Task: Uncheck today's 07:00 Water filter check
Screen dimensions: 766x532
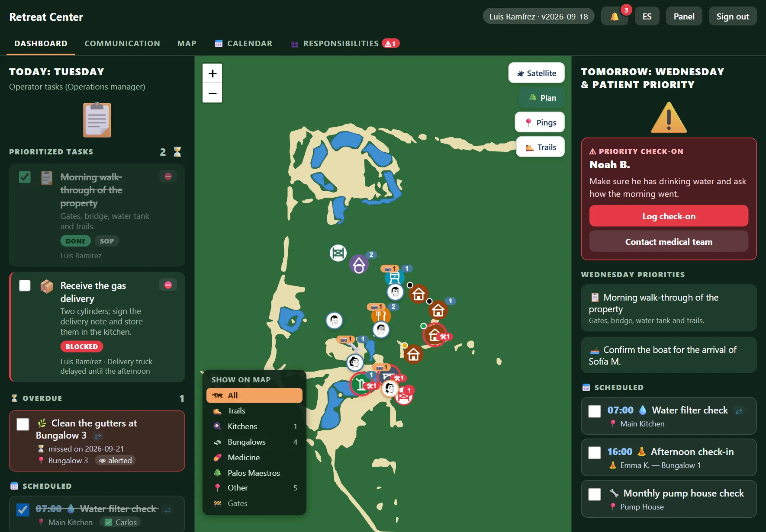Action: pyautogui.click(x=23, y=510)
